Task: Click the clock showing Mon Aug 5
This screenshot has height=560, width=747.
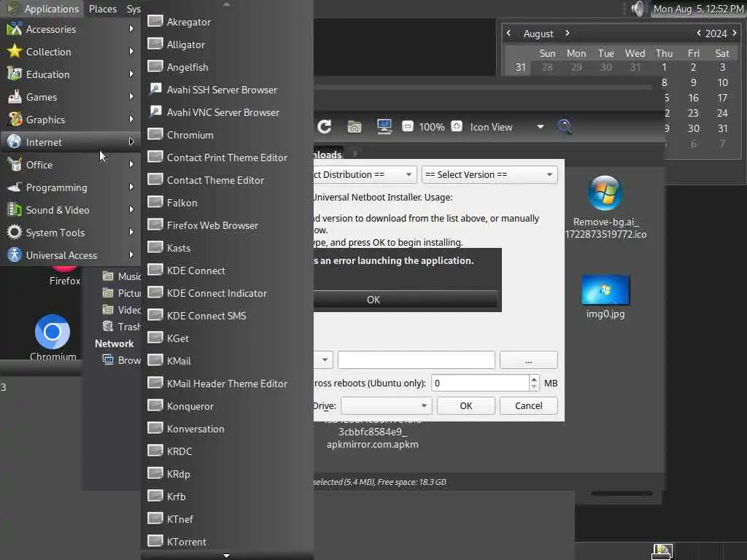Action: pyautogui.click(x=698, y=9)
